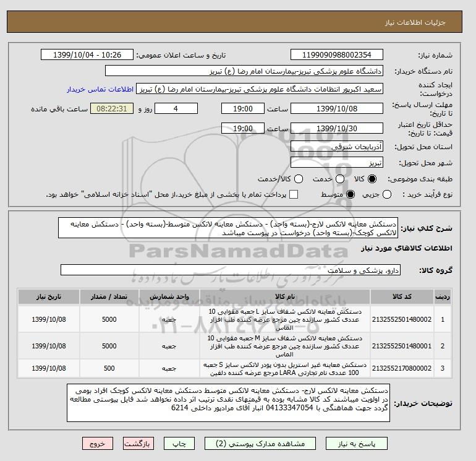This screenshot has width=476, height=461.
Task: Click the buyer organization name field
Action: pyautogui.click(x=244, y=71)
